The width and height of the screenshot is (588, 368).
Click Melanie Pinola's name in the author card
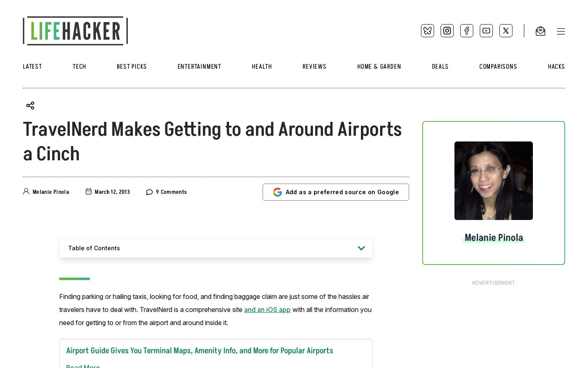pos(494,238)
